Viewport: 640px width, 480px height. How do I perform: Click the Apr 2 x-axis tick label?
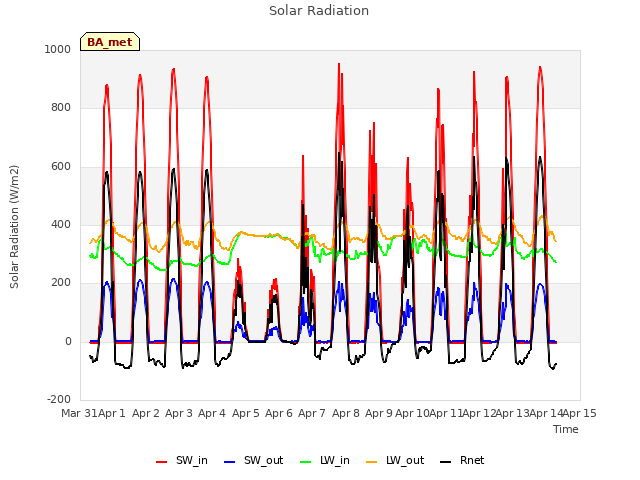point(146,413)
